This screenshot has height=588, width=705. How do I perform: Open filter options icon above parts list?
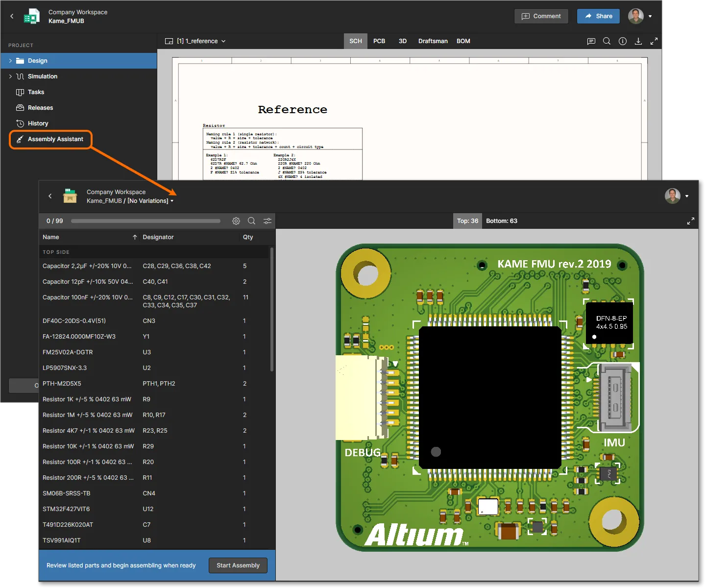click(267, 221)
